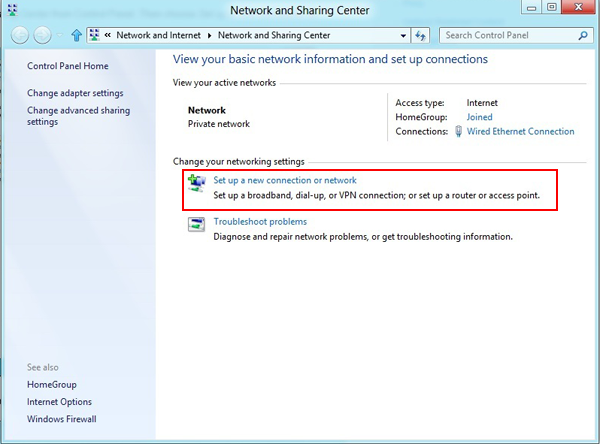Click the Wired Ethernet Connection adapter icon
This screenshot has height=444, width=600.
coord(460,131)
